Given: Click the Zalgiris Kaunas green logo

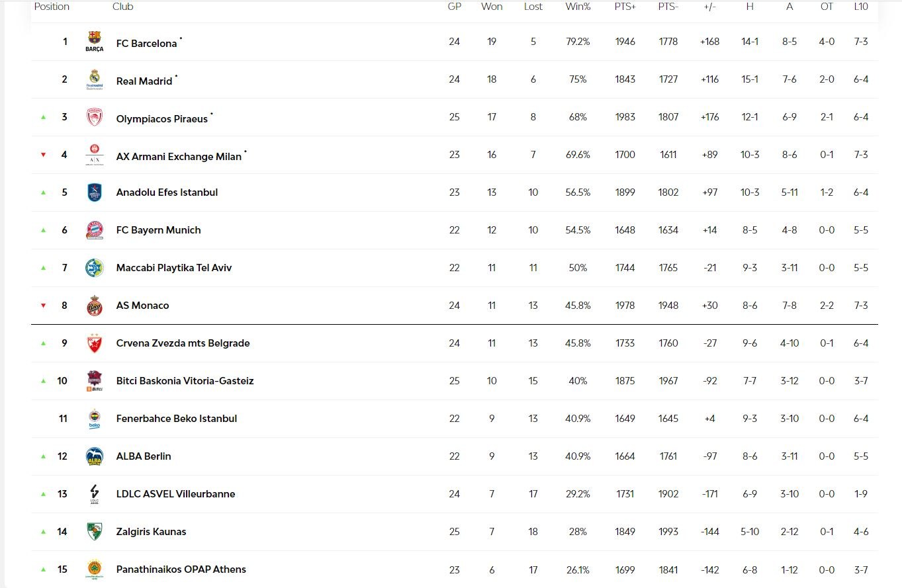Looking at the screenshot, I should [x=95, y=532].
